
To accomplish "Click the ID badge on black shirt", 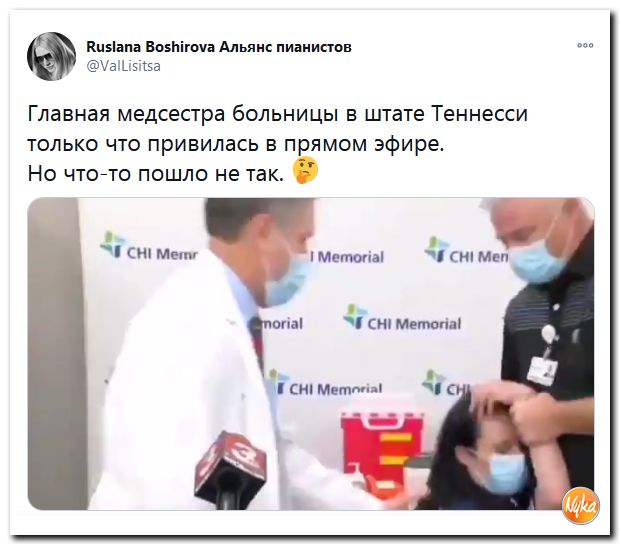I will pyautogui.click(x=542, y=370).
